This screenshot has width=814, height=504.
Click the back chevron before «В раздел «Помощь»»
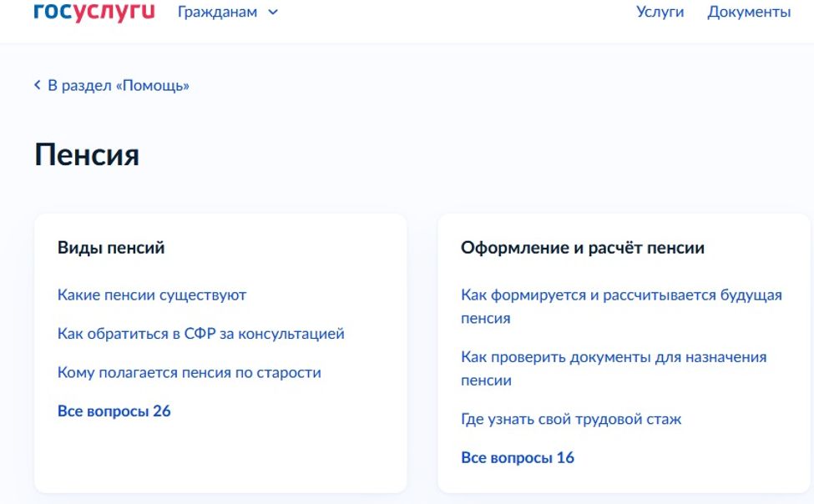[x=37, y=84]
